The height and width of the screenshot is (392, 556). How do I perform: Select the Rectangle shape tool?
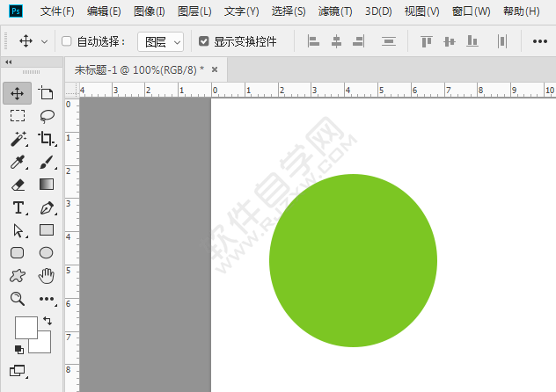[47, 229]
